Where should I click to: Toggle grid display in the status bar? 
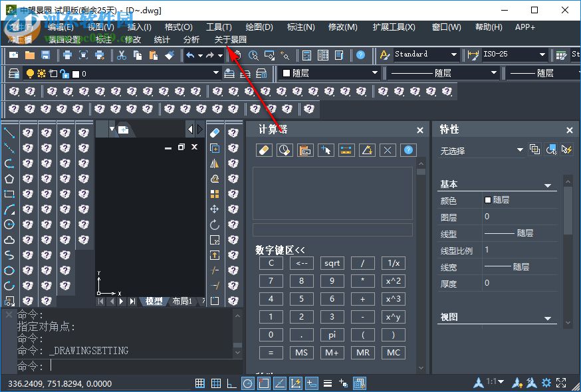pos(200,383)
